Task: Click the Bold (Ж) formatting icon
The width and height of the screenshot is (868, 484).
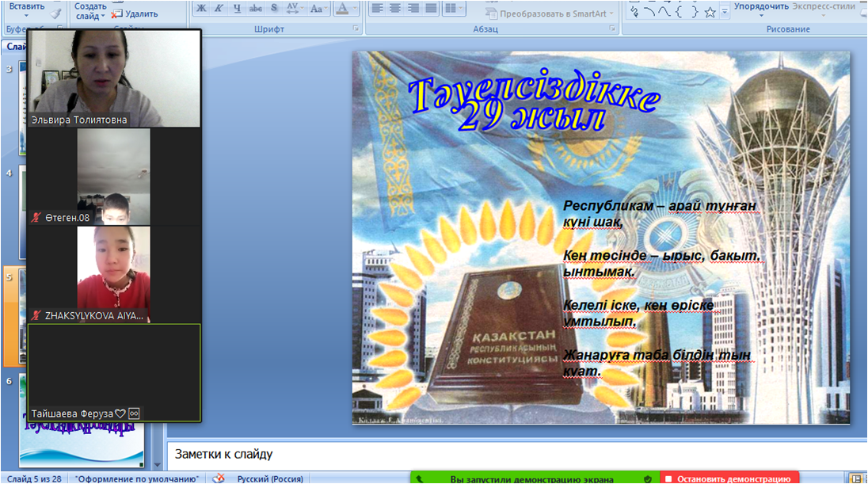Action: pyautogui.click(x=201, y=9)
